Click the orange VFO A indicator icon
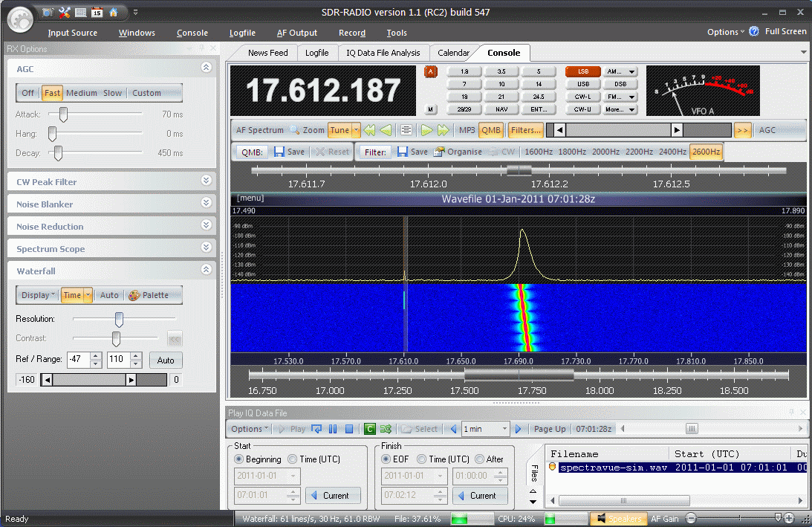812x527 pixels. pos(431,71)
